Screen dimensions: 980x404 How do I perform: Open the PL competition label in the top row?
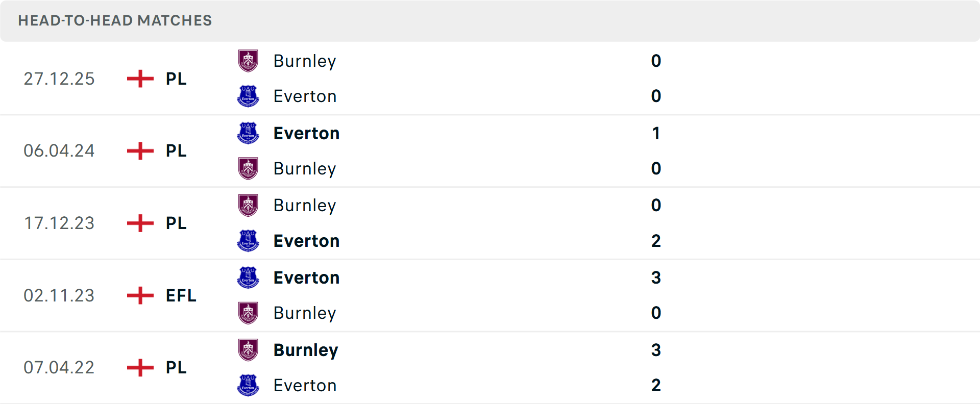tap(175, 79)
